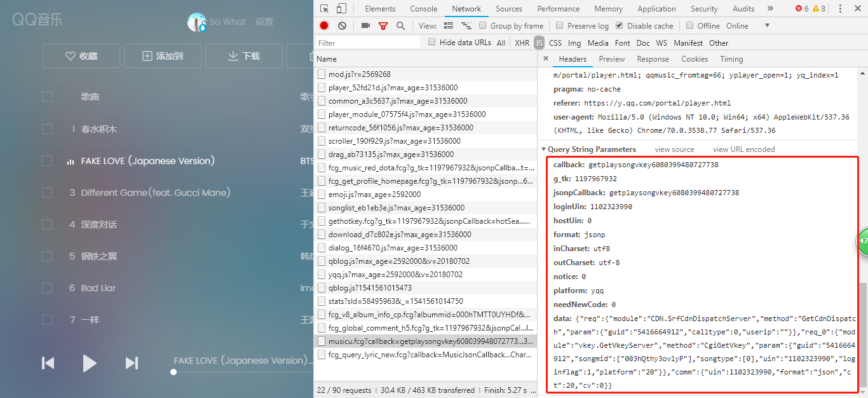868x398 pixels.
Task: Toggle the device toolbar icon
Action: click(x=341, y=9)
